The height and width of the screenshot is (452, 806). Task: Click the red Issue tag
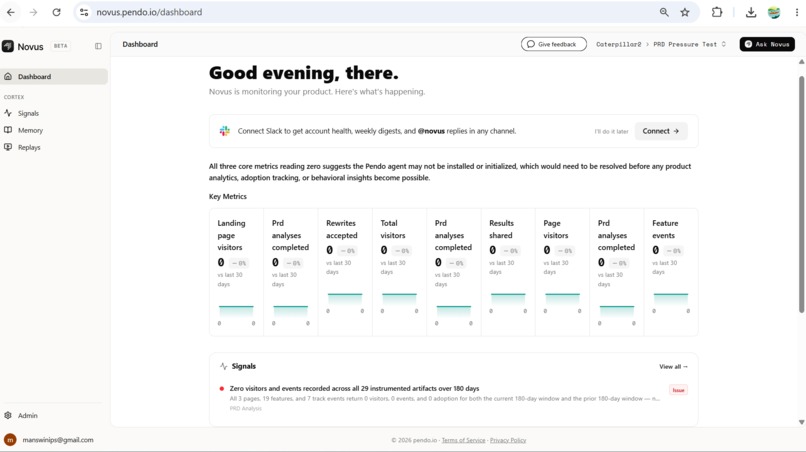point(679,390)
